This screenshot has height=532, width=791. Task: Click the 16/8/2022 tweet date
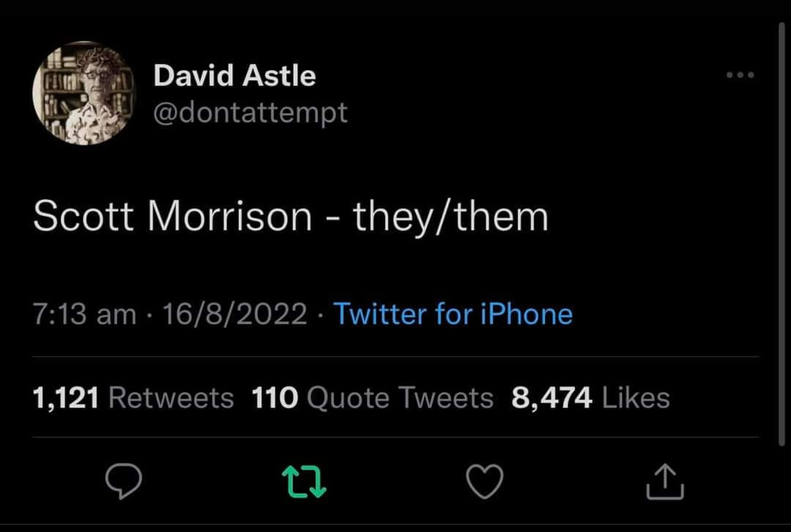234,314
